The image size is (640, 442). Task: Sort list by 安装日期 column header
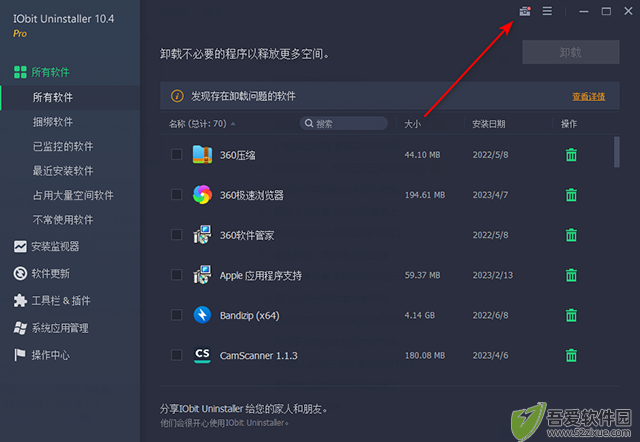(489, 124)
